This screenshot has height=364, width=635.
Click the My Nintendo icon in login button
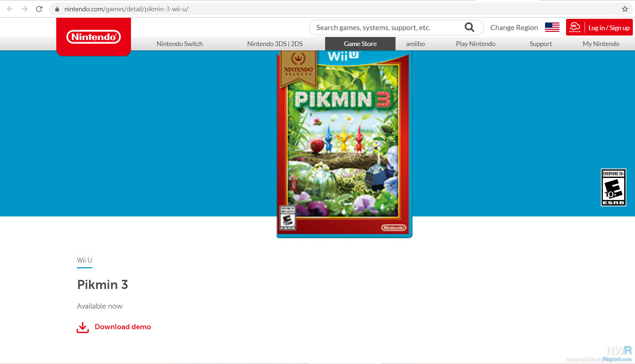(575, 27)
